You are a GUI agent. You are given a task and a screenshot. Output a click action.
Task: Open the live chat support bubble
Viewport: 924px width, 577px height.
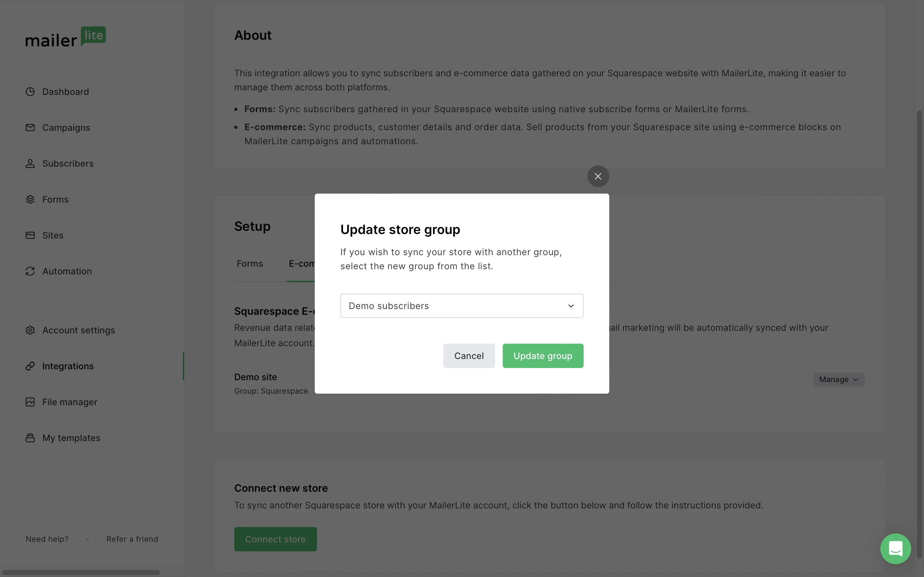point(895,549)
